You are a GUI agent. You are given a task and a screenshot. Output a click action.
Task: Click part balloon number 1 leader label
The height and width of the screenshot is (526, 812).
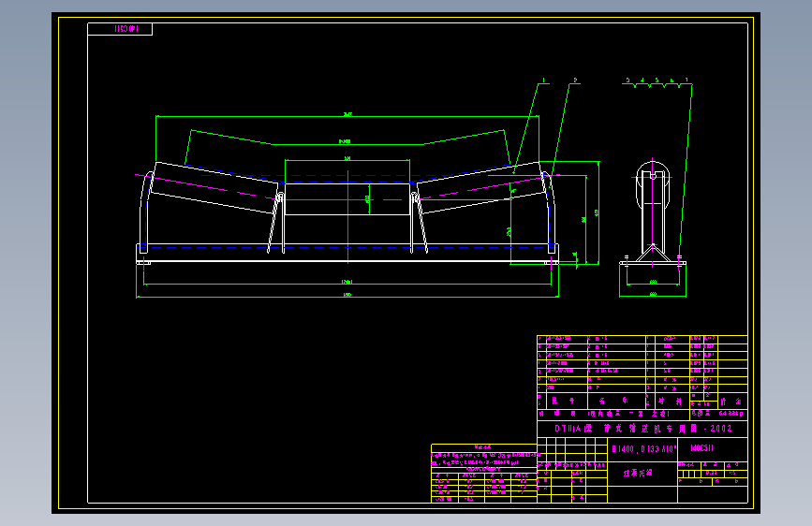(x=543, y=80)
